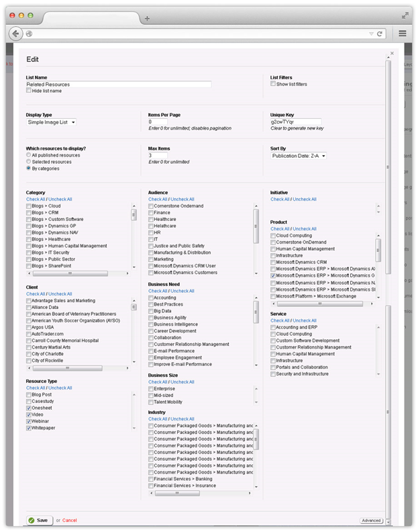Check Financial Services > Banking checkbox

151,479
